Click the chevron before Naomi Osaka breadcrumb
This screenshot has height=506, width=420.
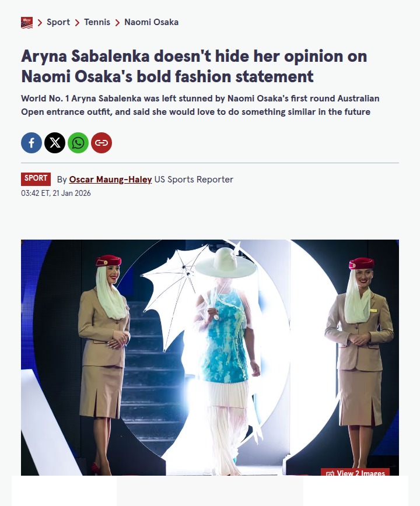[x=117, y=23]
